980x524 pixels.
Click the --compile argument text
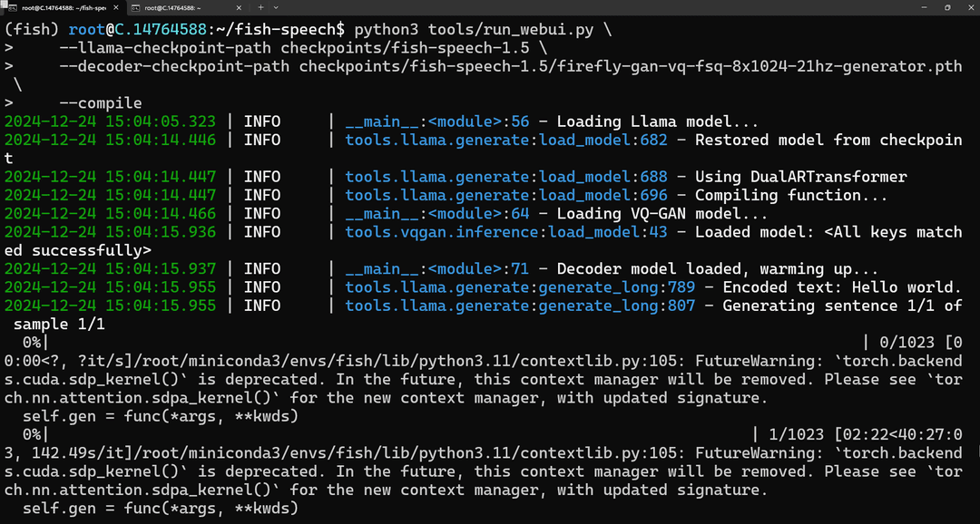point(101,103)
